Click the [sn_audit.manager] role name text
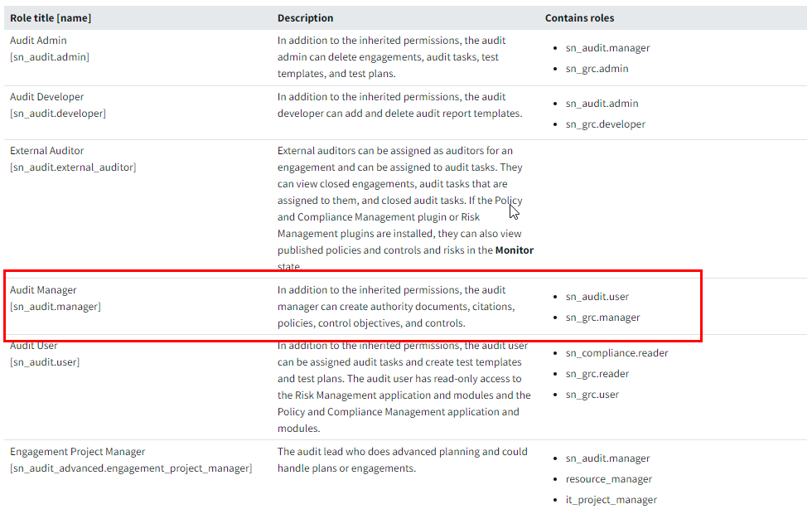This screenshot has height=514, width=812. coord(55,307)
